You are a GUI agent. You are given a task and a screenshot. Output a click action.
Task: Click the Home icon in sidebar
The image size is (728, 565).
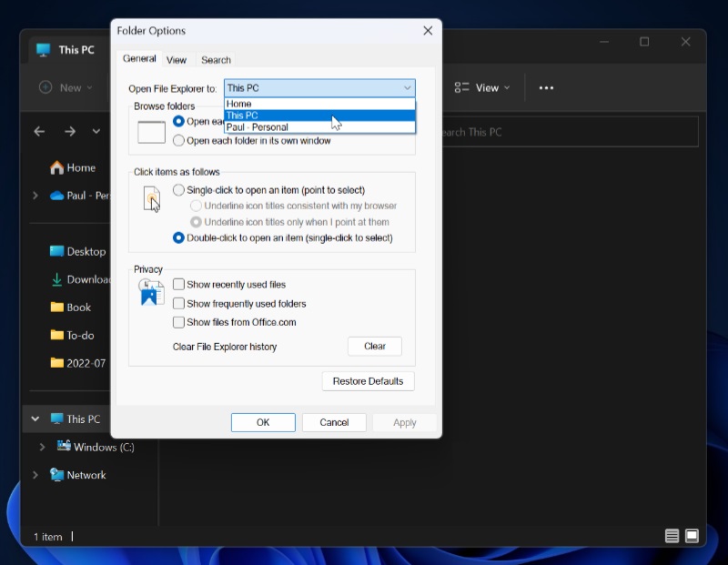pos(57,167)
